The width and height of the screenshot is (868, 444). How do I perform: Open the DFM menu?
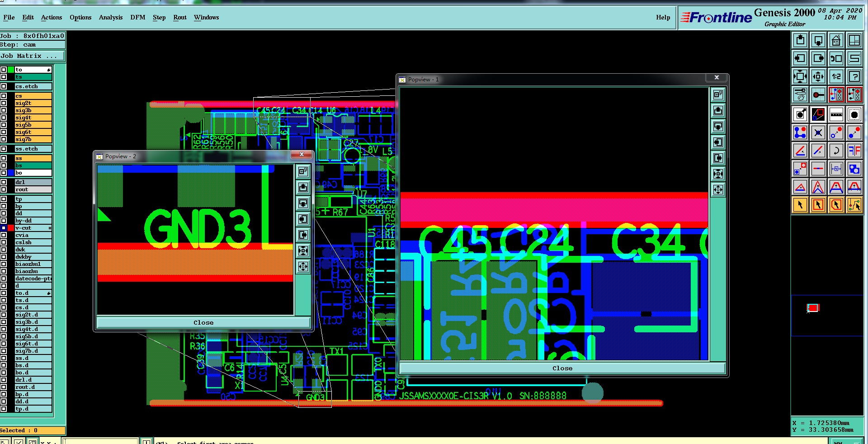(x=138, y=17)
